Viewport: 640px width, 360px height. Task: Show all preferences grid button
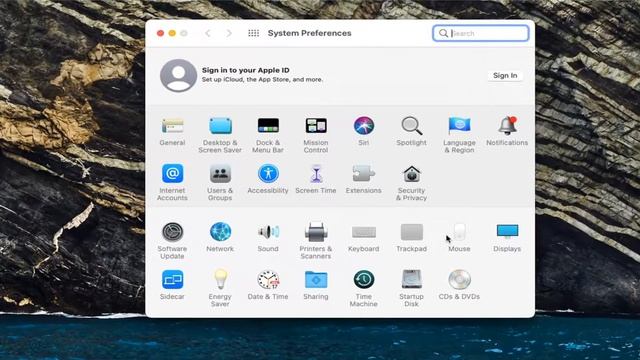(253, 33)
